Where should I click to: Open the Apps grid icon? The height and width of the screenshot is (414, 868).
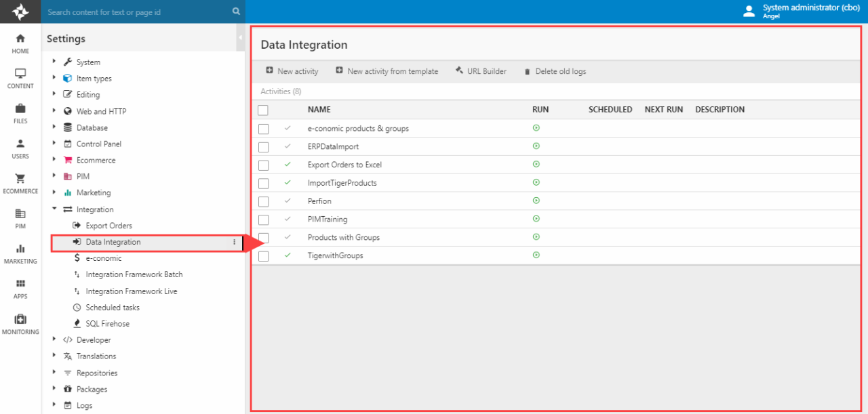(x=20, y=288)
